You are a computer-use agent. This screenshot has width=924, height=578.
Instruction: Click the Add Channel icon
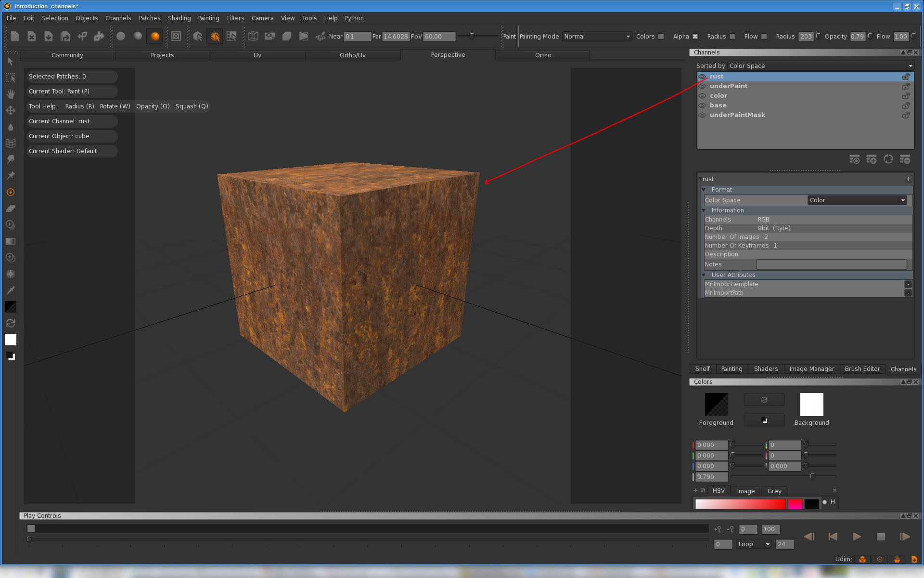click(872, 159)
